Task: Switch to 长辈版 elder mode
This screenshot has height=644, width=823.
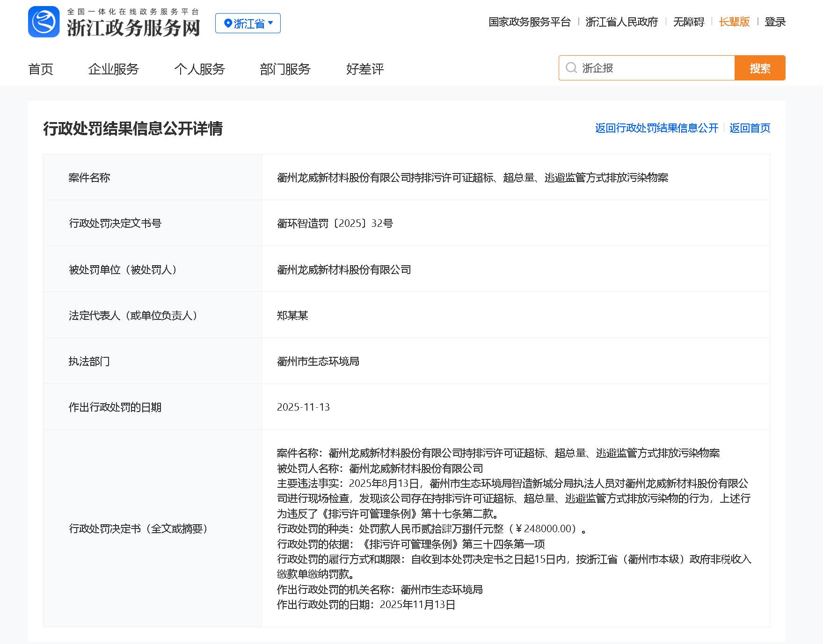Action: (734, 22)
